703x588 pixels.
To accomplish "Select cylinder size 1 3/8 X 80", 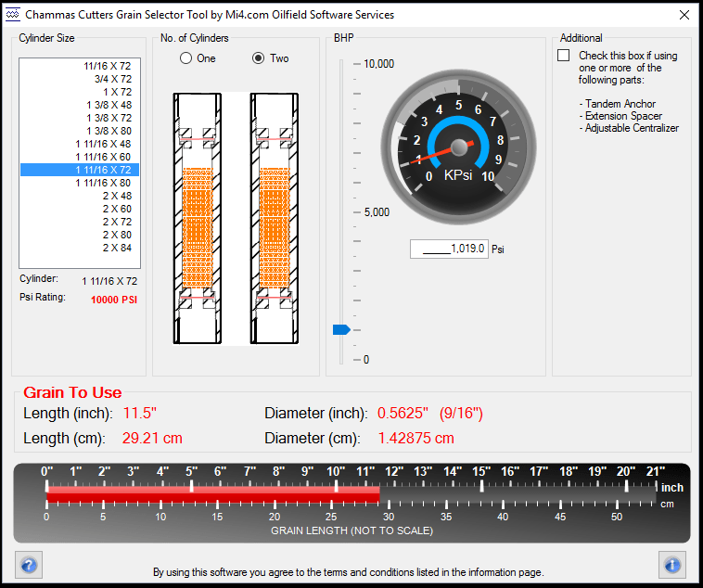I will pos(80,131).
